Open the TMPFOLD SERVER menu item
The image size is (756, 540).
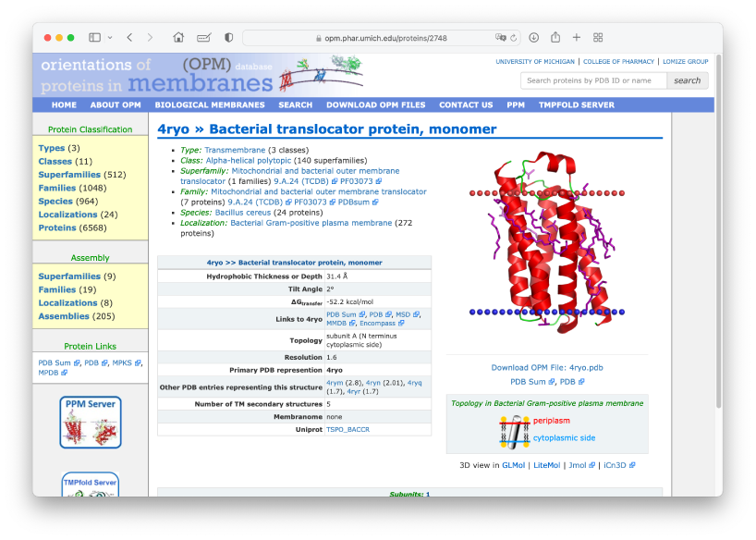577,104
